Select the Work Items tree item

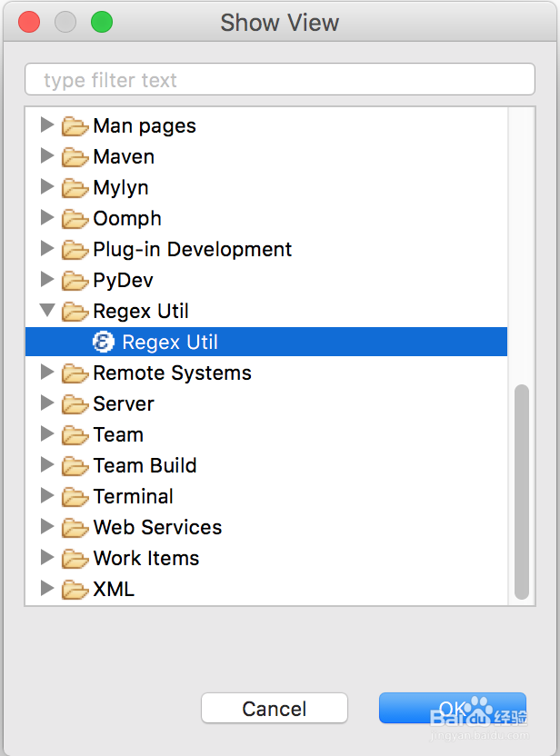[145, 559]
